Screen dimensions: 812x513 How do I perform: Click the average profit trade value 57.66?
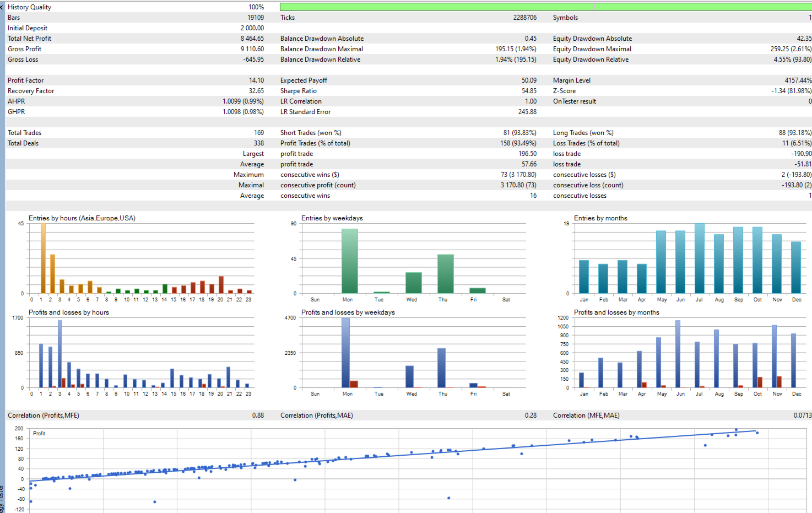(529, 164)
